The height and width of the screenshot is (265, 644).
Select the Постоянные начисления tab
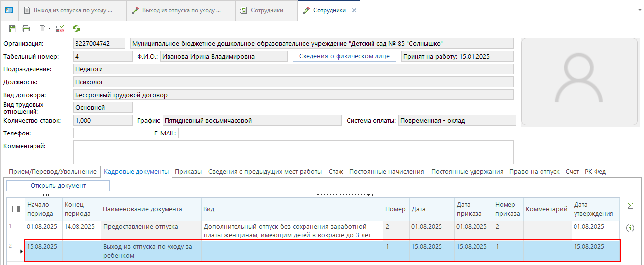tap(386, 172)
